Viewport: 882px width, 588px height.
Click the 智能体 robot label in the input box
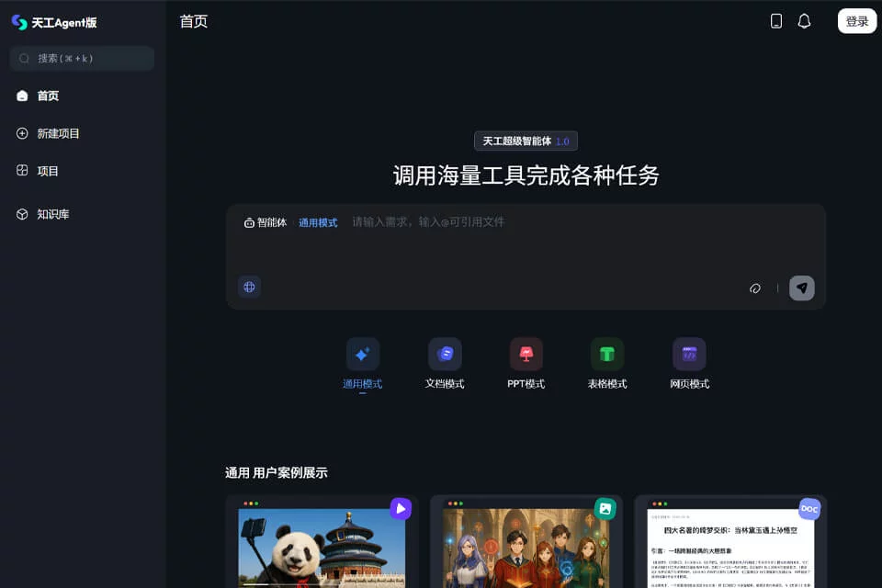(x=265, y=223)
